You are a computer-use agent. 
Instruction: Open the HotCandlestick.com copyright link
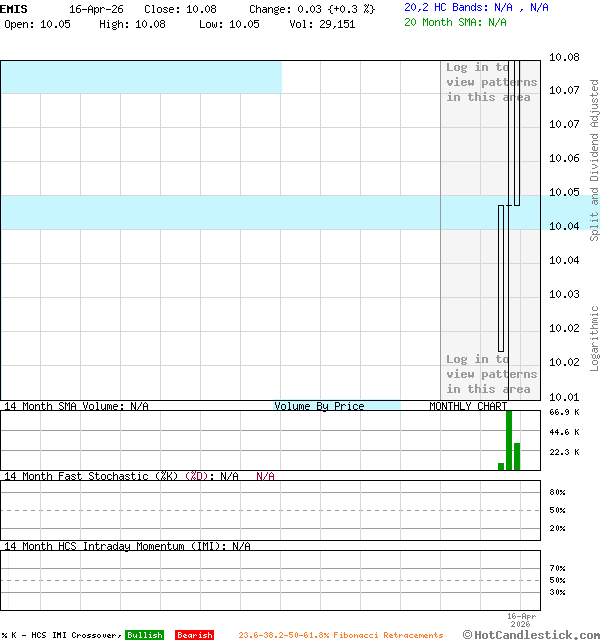[531, 634]
